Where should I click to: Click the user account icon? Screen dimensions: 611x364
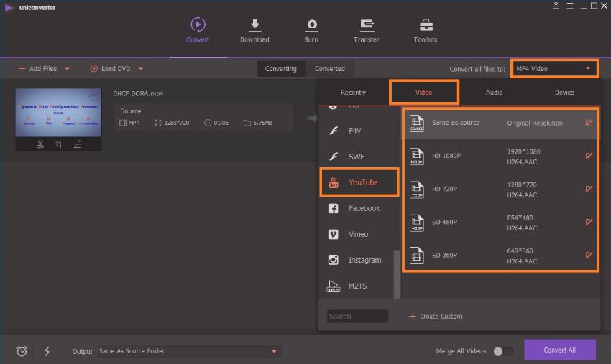556,6
